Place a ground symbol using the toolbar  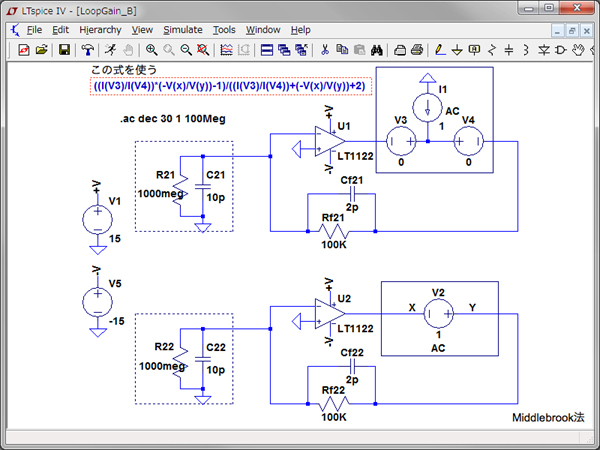coord(457,49)
